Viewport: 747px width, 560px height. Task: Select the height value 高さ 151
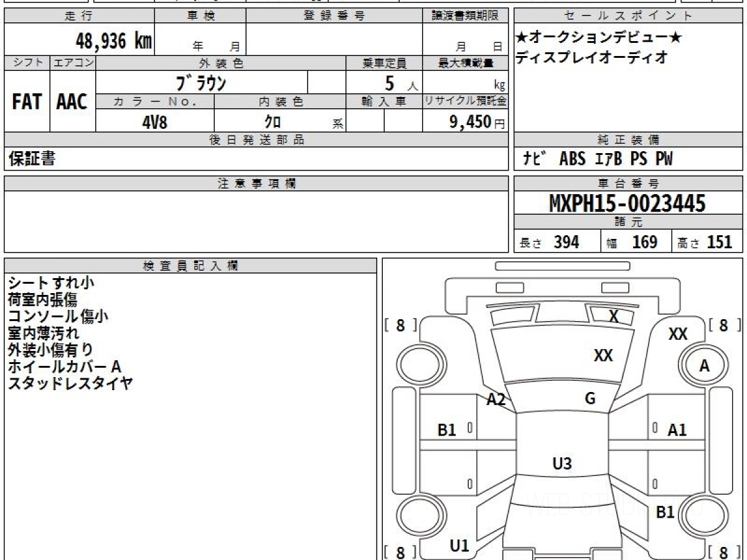tap(706, 242)
